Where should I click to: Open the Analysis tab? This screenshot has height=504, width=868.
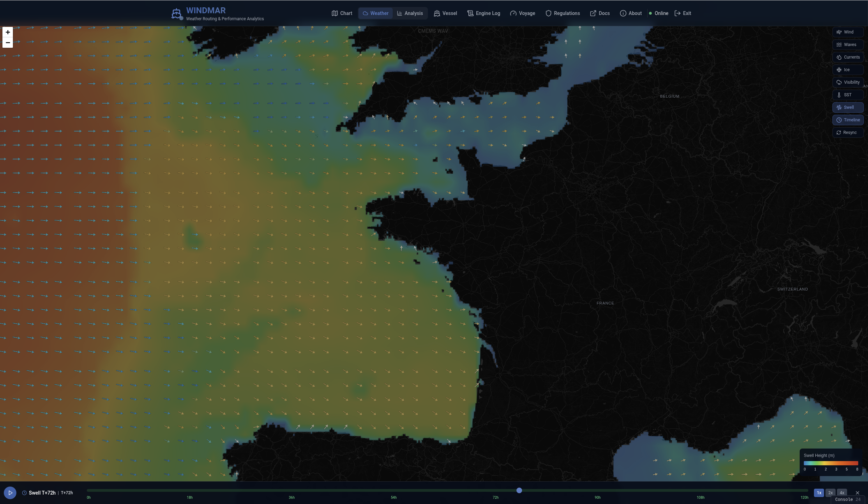tap(410, 13)
